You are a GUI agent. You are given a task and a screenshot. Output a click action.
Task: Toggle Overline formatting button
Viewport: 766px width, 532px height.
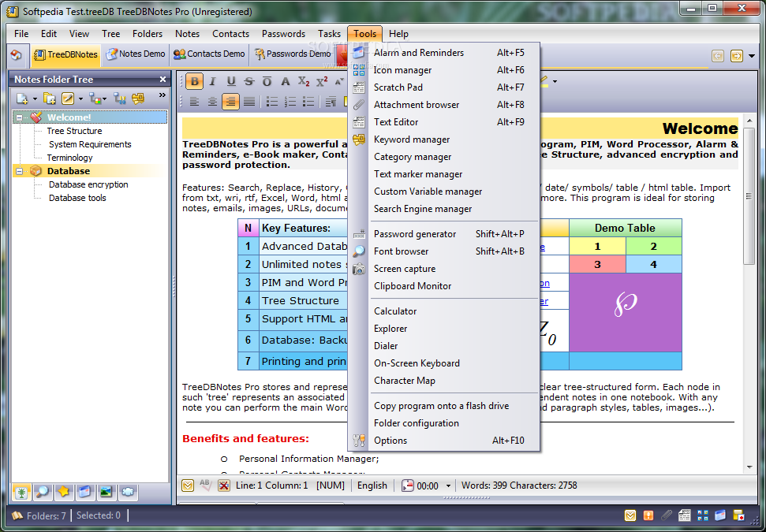point(267,81)
